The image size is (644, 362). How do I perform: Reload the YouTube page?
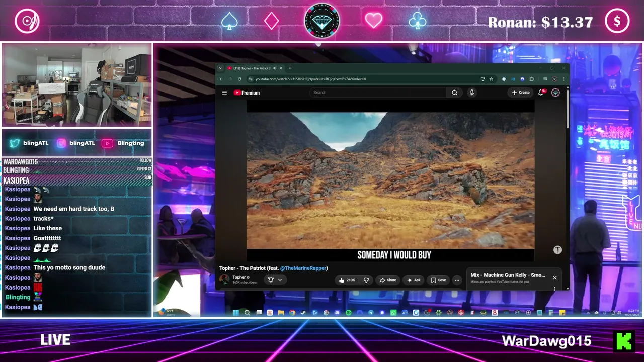pyautogui.click(x=239, y=79)
